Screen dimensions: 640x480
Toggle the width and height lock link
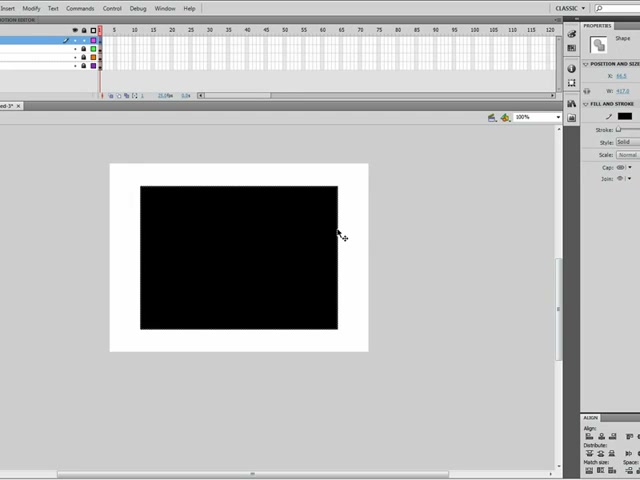click(x=587, y=91)
